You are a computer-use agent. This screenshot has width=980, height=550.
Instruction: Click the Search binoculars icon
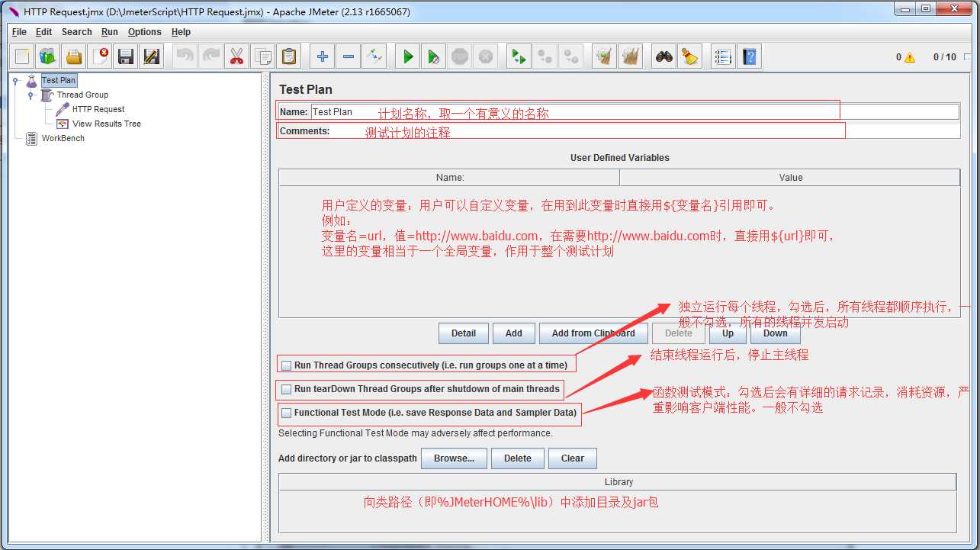664,56
